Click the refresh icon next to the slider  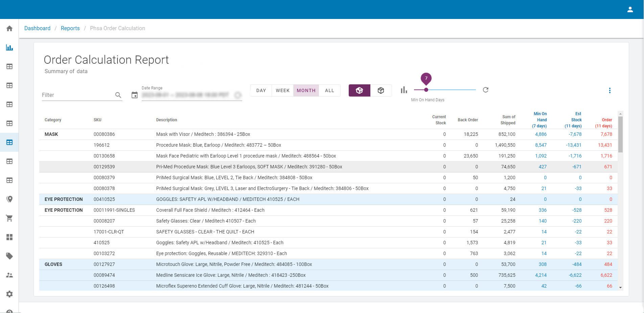point(485,90)
